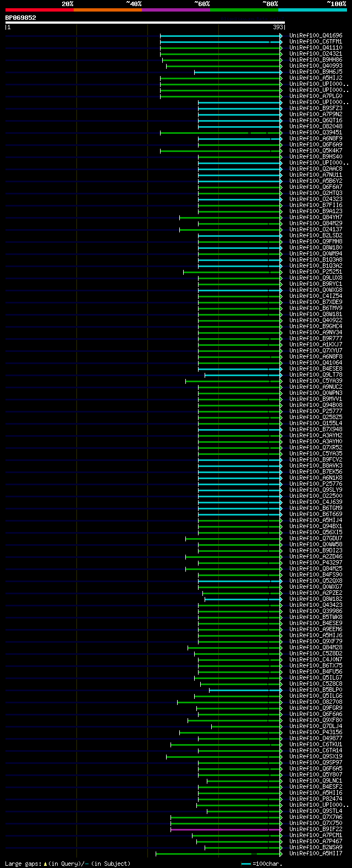This screenshot has height=868, width=352.
Task: Click the UniRef100_A6N8F9 label
Action: 316,139
